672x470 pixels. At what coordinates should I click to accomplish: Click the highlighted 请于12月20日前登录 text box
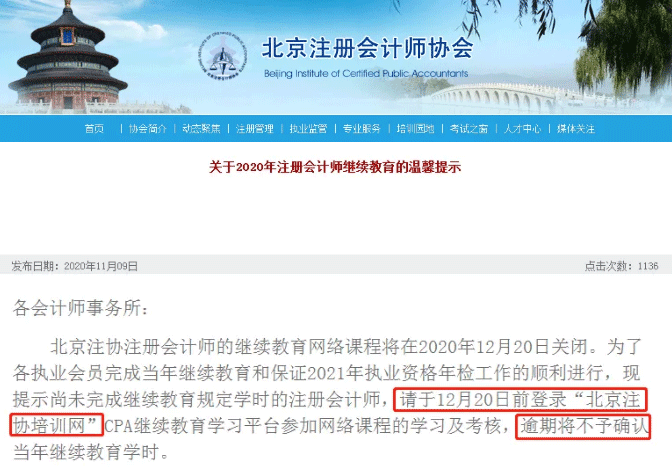(520, 399)
